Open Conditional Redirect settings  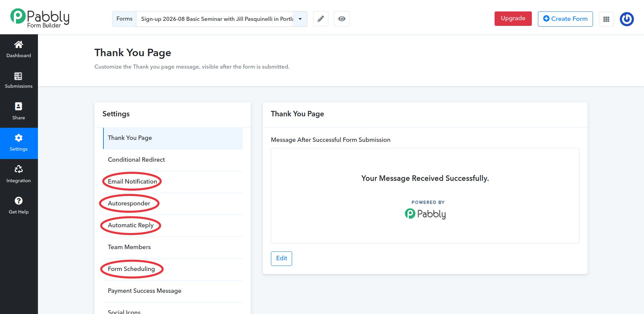coord(173,160)
